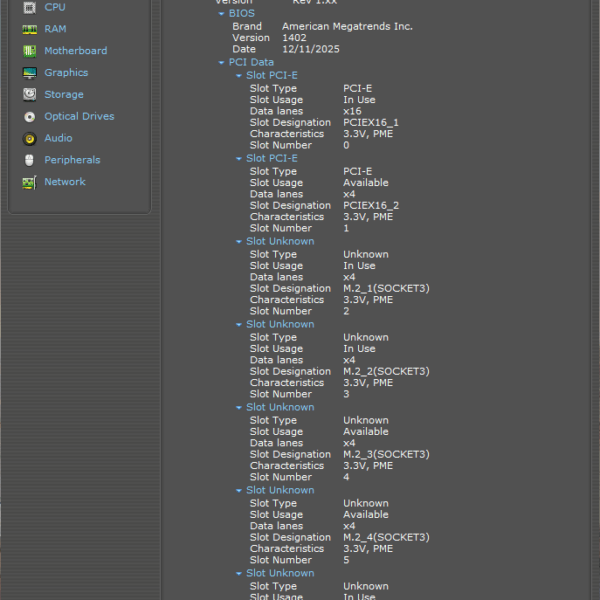Collapse the BIOS tree node arrow

(x=221, y=14)
